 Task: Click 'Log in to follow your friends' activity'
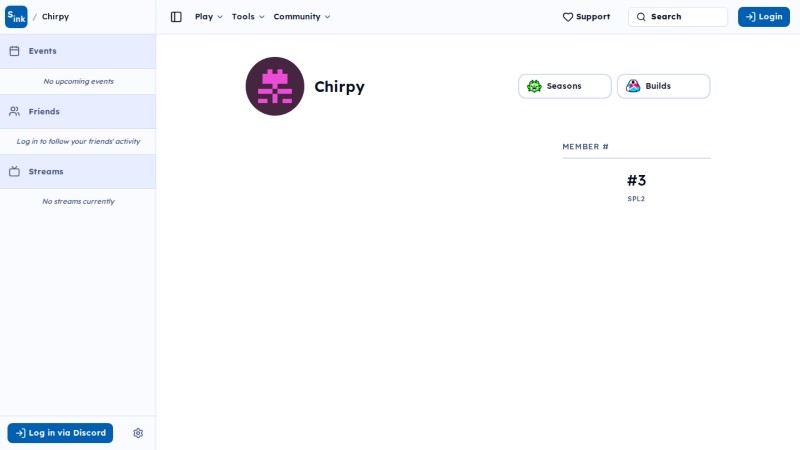(78, 141)
